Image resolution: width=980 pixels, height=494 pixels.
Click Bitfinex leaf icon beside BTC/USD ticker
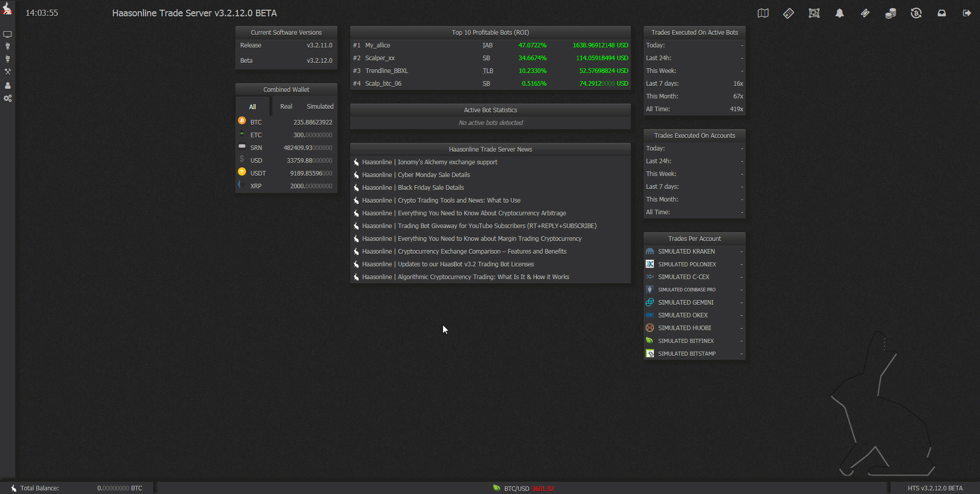pyautogui.click(x=497, y=488)
